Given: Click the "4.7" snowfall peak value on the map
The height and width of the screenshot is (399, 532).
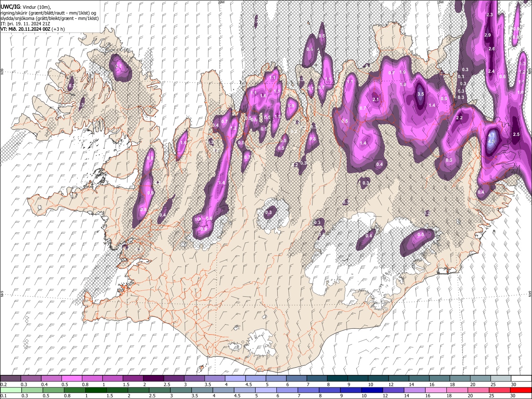Looking at the screenshot, I should [492, 135].
